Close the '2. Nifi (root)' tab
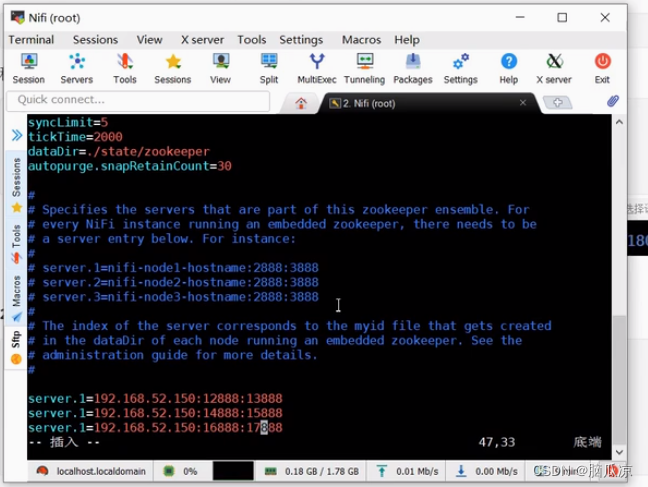 [523, 103]
